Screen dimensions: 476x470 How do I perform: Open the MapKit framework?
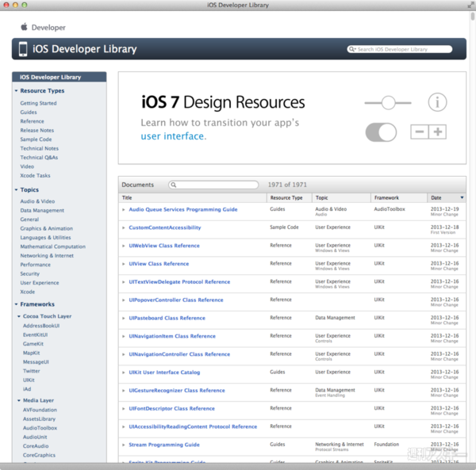31,353
